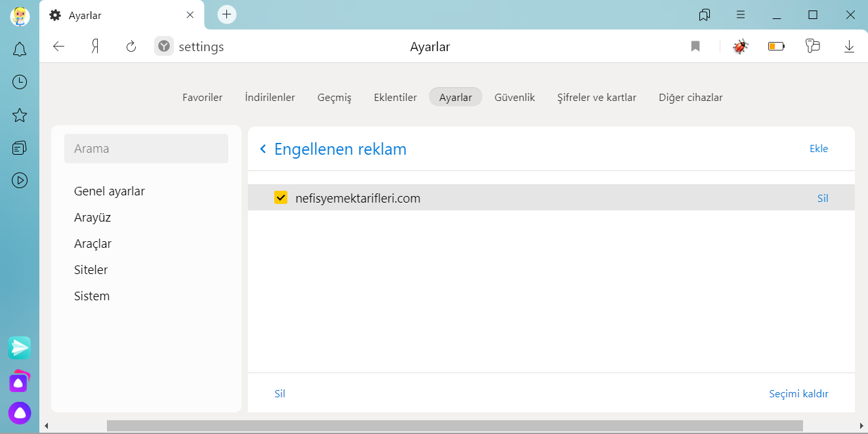Open Arayüz settings section
The height and width of the screenshot is (434, 868).
coord(93,218)
